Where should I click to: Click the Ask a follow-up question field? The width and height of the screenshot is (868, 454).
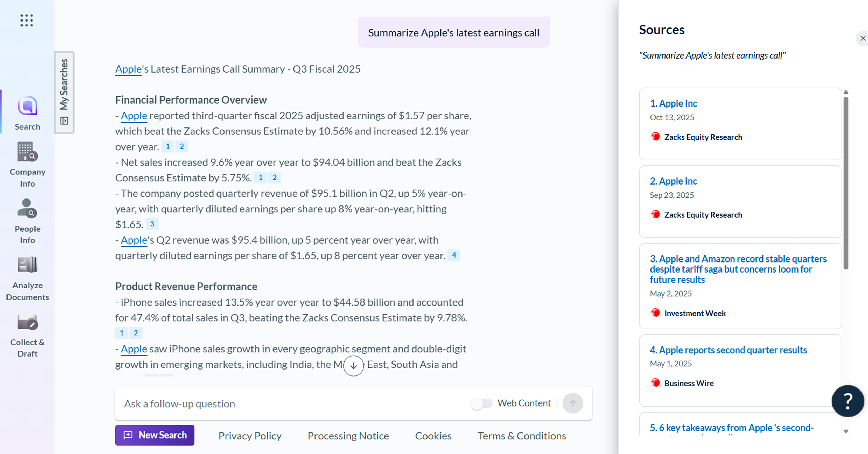(x=290, y=403)
